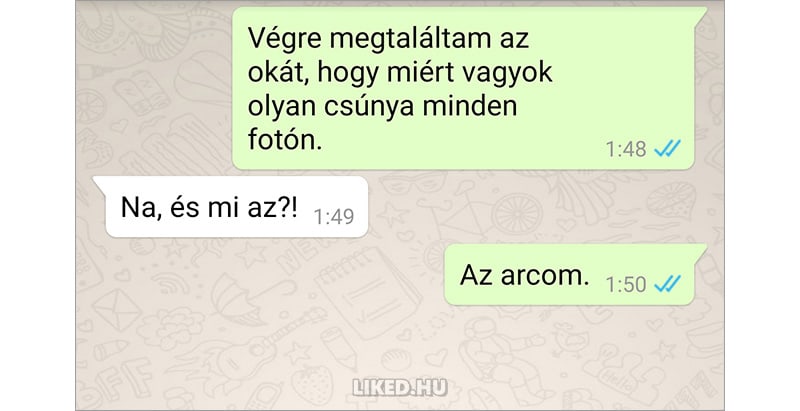Select the 'Az arcom.' message bubble
Viewport: 800px width, 411px height.
[576, 275]
